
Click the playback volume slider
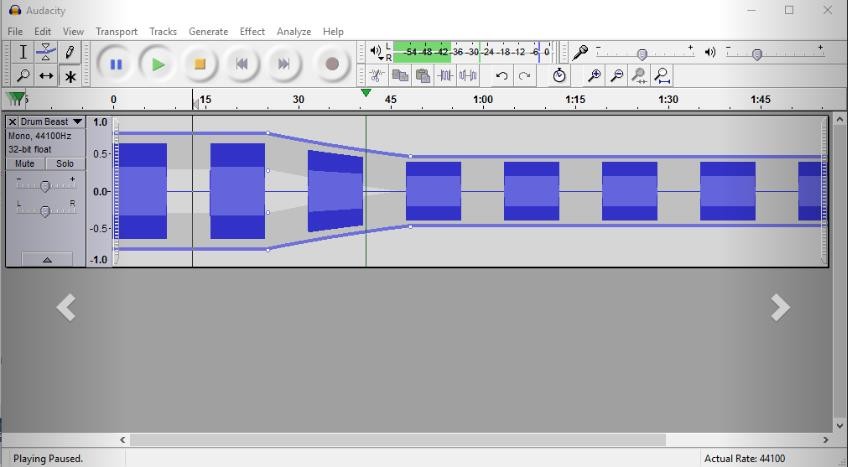(x=757, y=54)
